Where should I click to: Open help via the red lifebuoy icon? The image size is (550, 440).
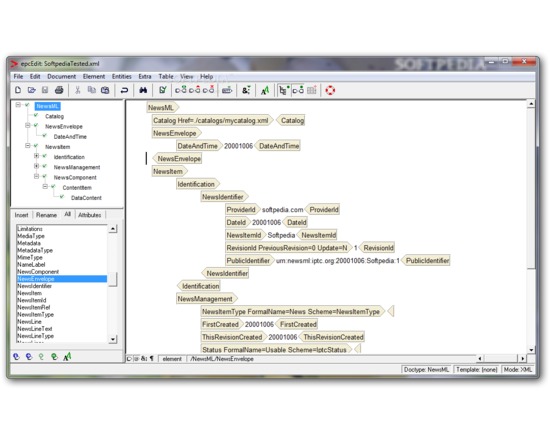pos(330,90)
